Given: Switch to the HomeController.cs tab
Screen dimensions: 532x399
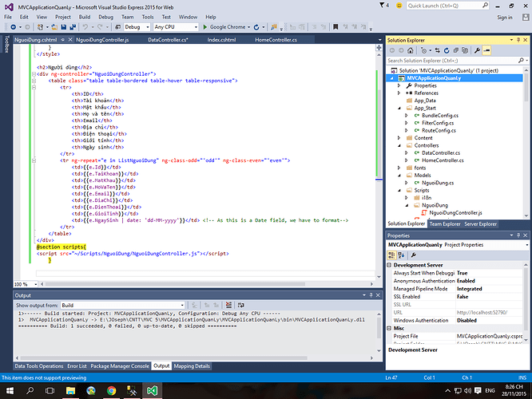Looking at the screenshot, I should coord(275,39).
